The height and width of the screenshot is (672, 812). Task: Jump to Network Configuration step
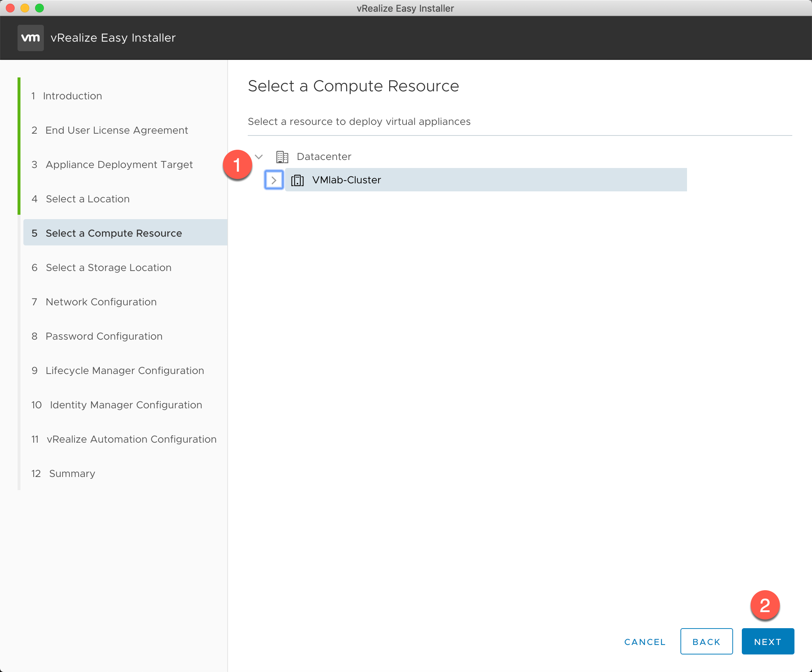coord(94,302)
